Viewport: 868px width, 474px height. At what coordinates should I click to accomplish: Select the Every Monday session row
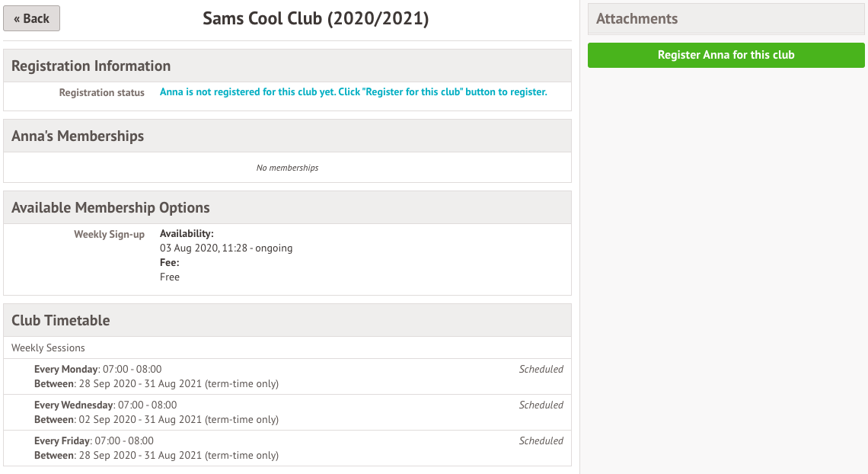click(x=156, y=376)
